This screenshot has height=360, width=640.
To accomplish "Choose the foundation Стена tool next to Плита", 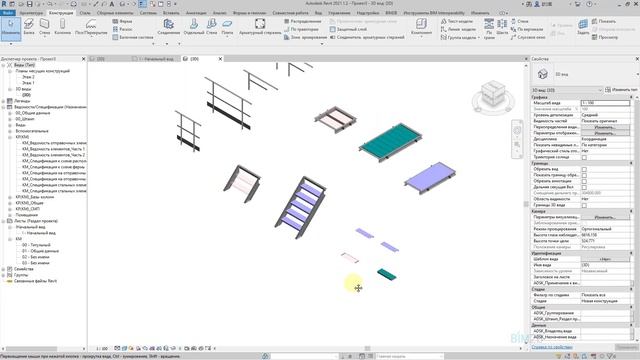I will click(x=211, y=27).
